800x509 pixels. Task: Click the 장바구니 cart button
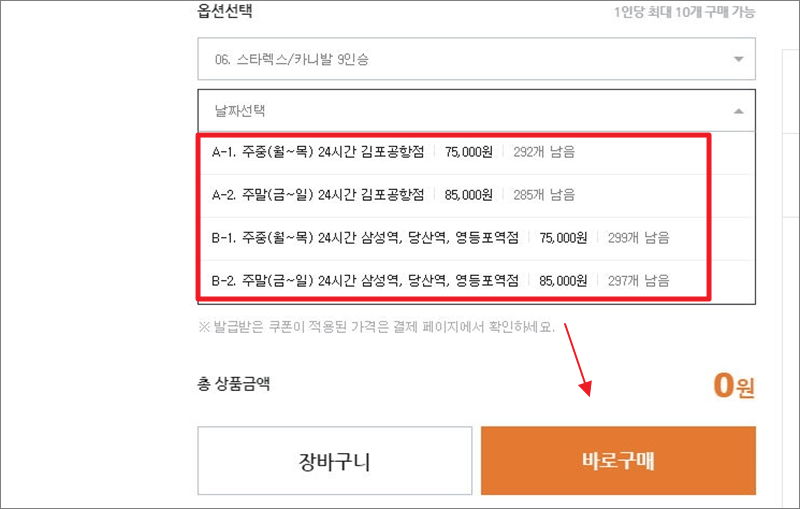(335, 461)
